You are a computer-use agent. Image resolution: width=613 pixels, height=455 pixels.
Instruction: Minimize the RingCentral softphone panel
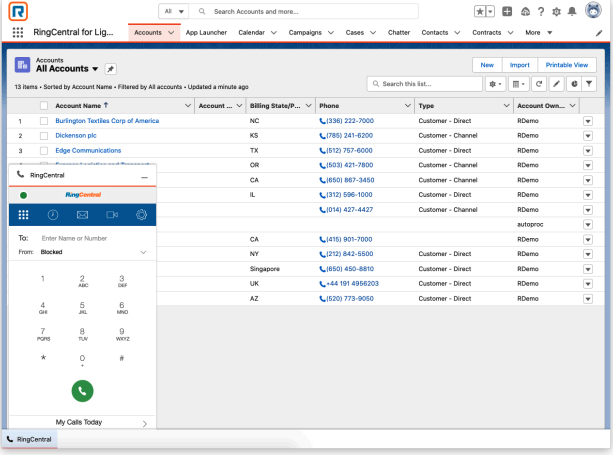tap(145, 177)
